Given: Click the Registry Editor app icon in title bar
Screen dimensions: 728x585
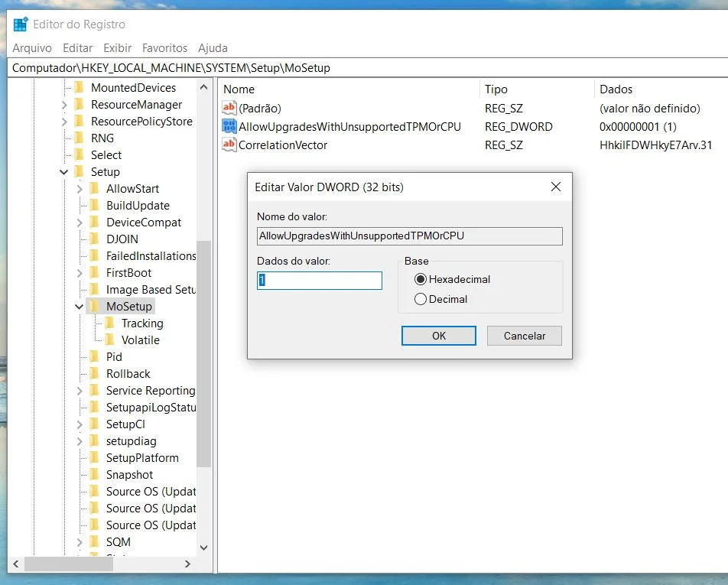Looking at the screenshot, I should [21, 24].
